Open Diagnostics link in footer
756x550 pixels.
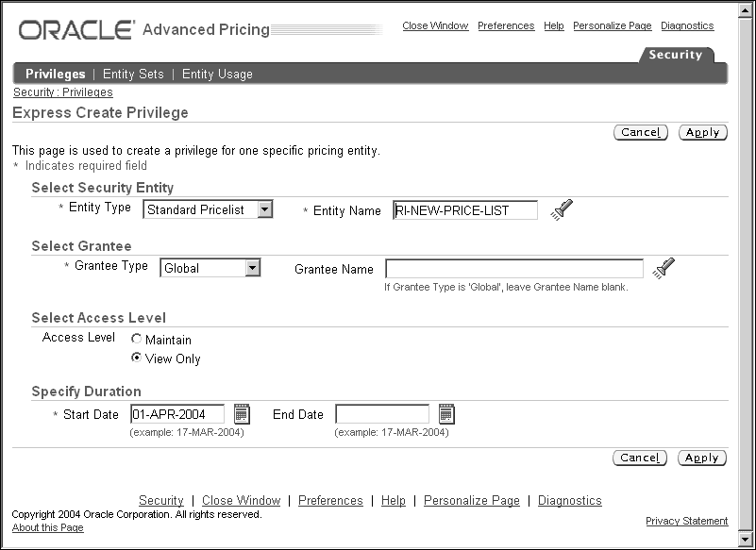[570, 500]
